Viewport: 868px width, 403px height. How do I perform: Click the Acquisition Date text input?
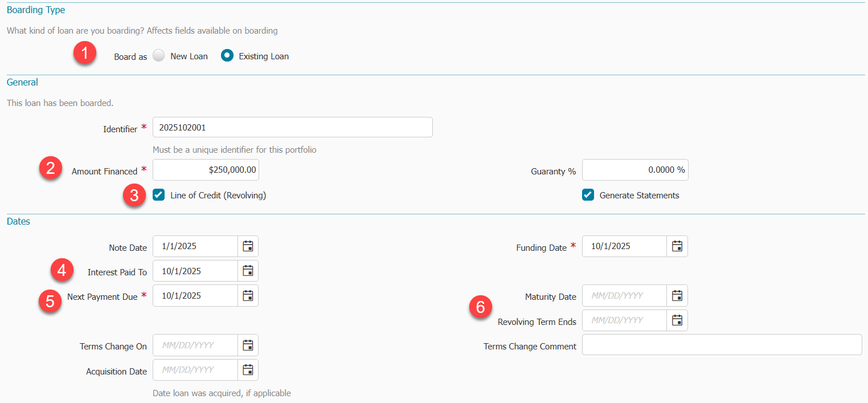pos(195,370)
